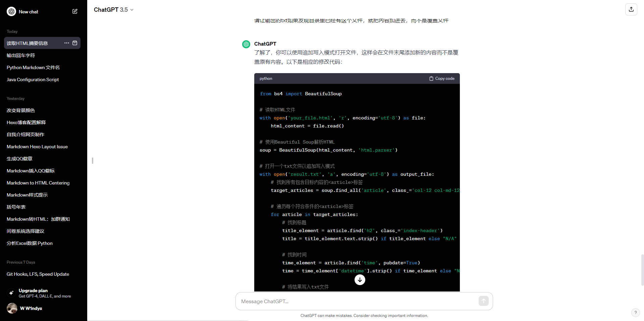Archive the 读取HTML摘要信息 chat

point(75,43)
